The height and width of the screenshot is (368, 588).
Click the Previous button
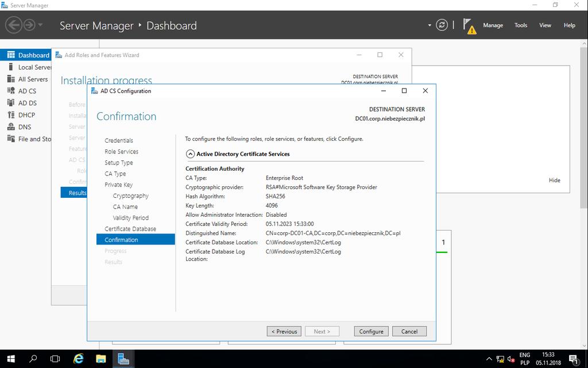pos(284,332)
